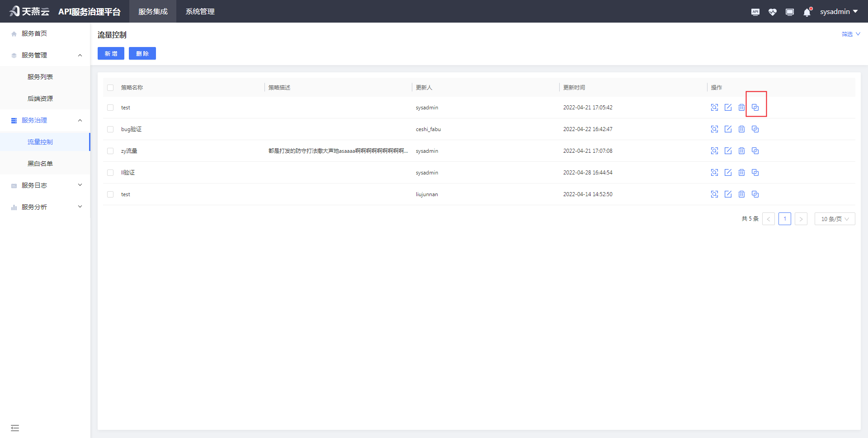Image resolution: width=868 pixels, height=438 pixels.
Task: Collapse sidebar using bottom-left menu icon
Action: [15, 428]
